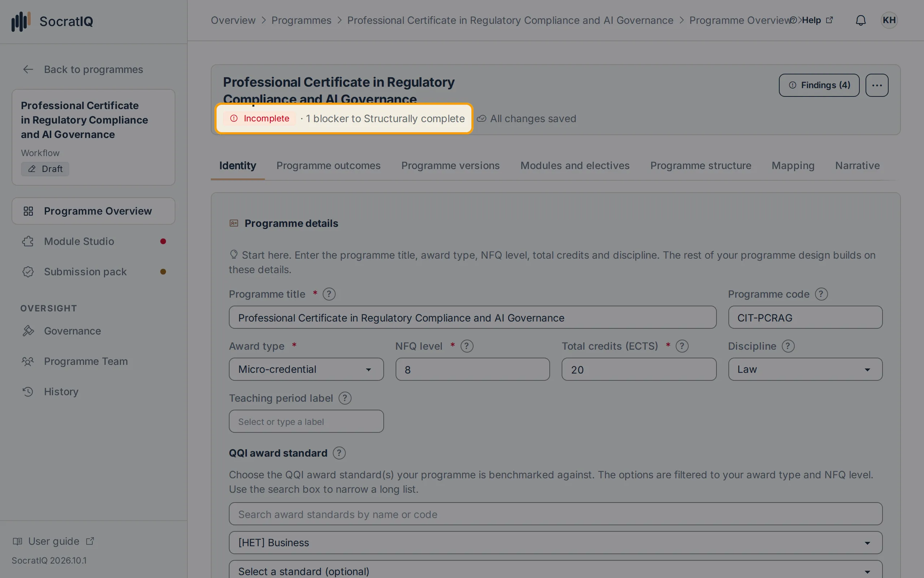This screenshot has height=578, width=924.
Task: Click the Discipline help icon
Action: click(788, 346)
